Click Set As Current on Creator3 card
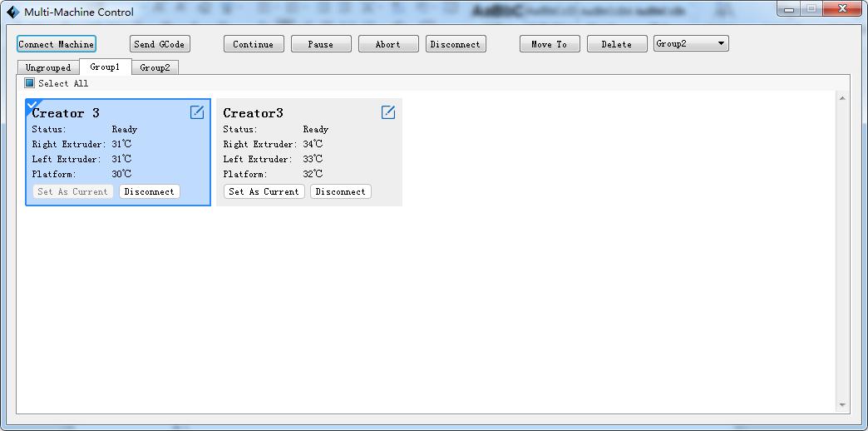The height and width of the screenshot is (431, 868). pyautogui.click(x=264, y=191)
